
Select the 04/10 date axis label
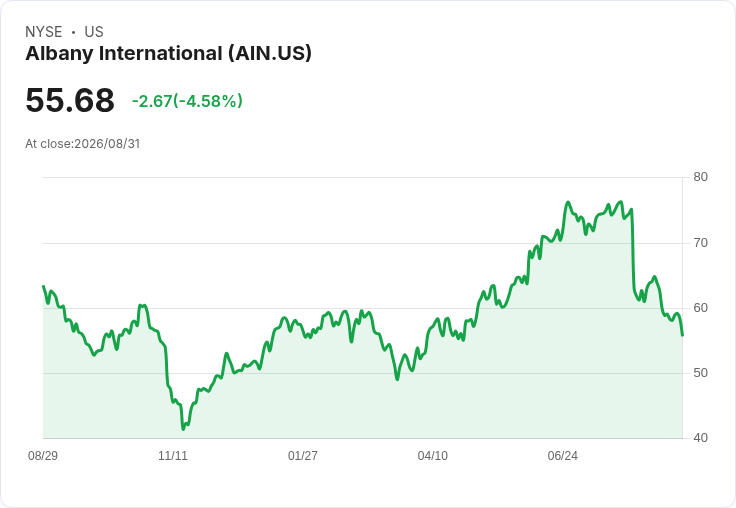[x=433, y=456]
